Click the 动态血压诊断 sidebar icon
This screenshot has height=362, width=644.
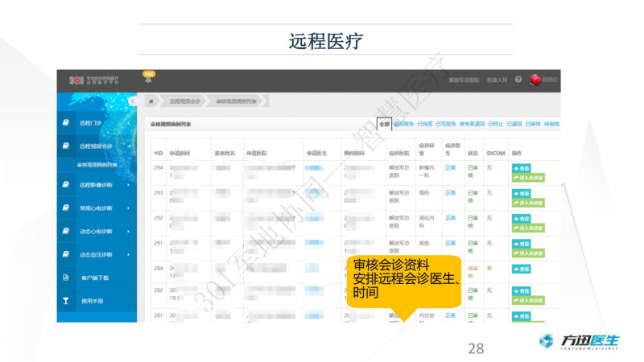(x=66, y=254)
